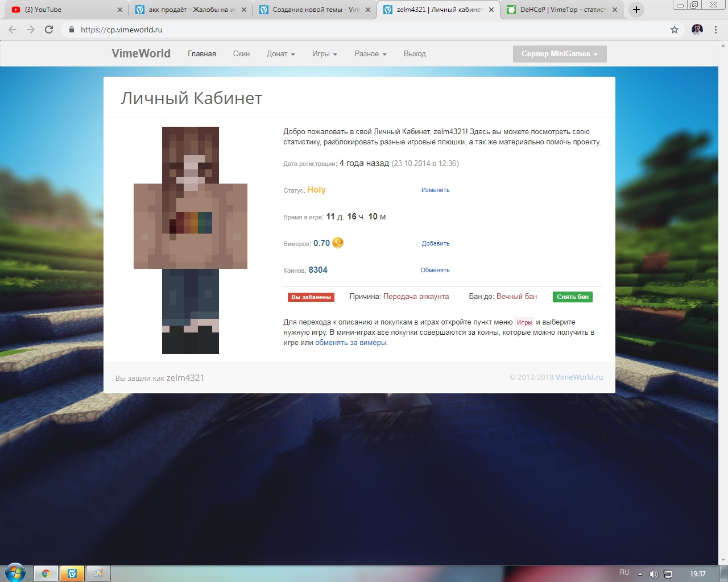Open the Chrome three-dot menu
Image resolution: width=728 pixels, height=582 pixels.
(715, 30)
